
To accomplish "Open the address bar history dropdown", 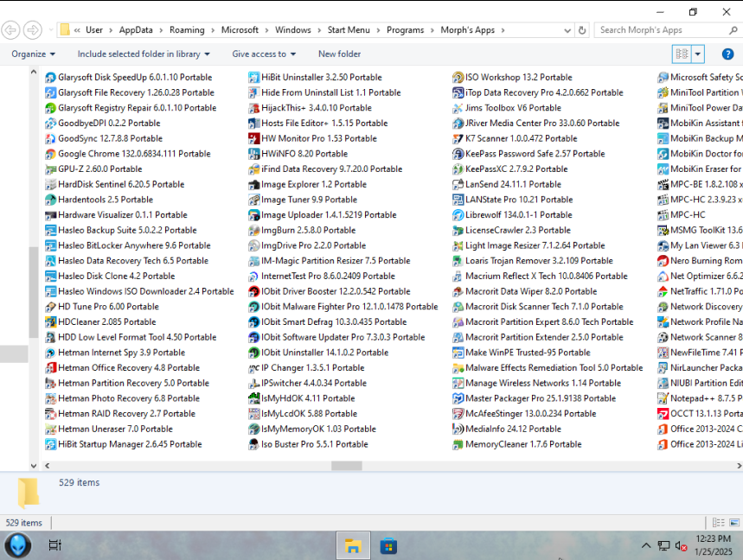I will (x=567, y=30).
